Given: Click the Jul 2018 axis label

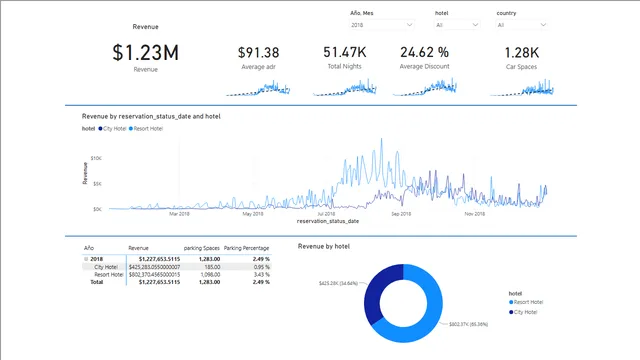Looking at the screenshot, I should [x=327, y=214].
